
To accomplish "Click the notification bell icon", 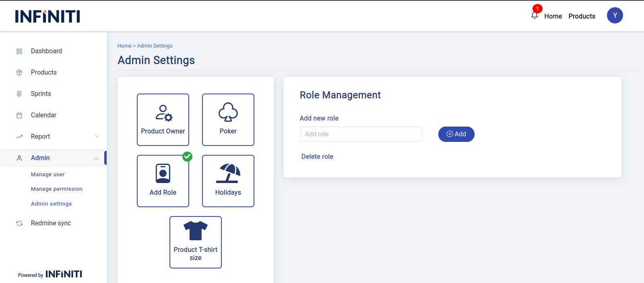I will coord(535,15).
